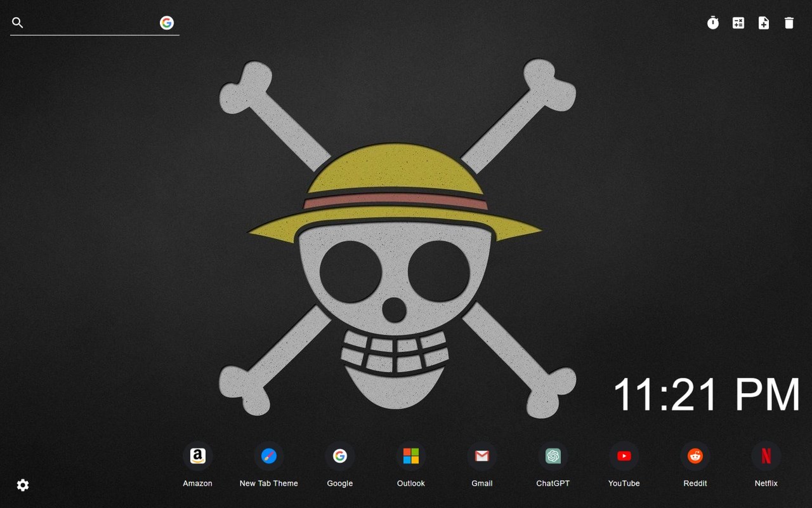Open the Amazon shortcut icon
The height and width of the screenshot is (508, 812).
pyautogui.click(x=198, y=456)
